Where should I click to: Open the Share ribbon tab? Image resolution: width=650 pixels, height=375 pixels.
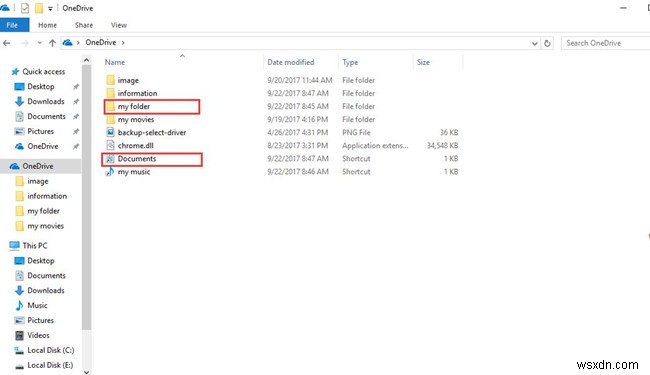[x=84, y=25]
